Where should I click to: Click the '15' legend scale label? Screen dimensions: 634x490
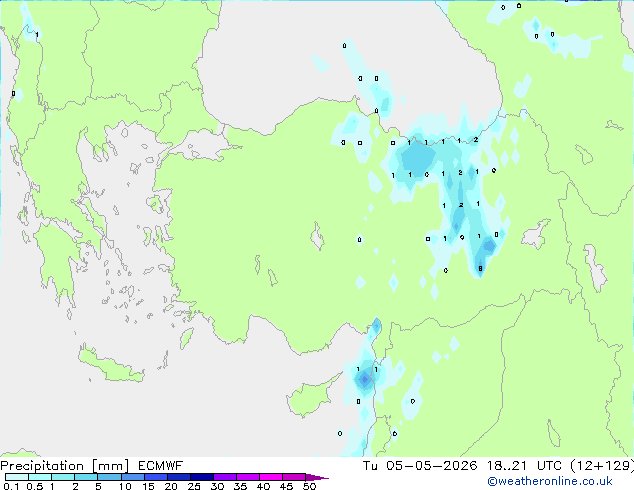(x=148, y=486)
